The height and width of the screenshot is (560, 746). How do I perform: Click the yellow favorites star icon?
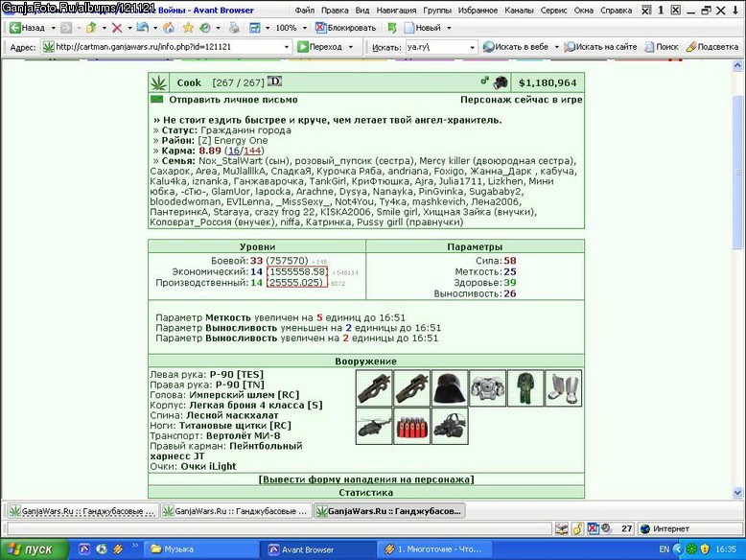188,28
